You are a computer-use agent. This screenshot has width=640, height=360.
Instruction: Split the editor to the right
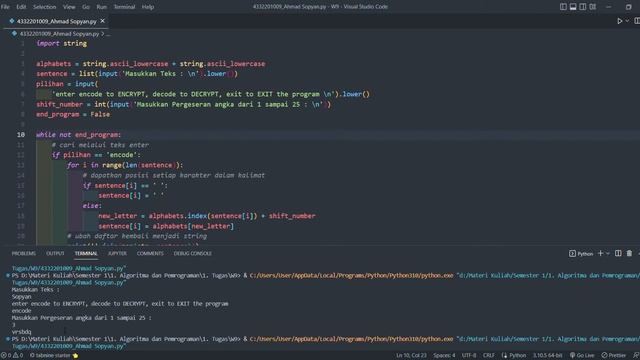637,21
